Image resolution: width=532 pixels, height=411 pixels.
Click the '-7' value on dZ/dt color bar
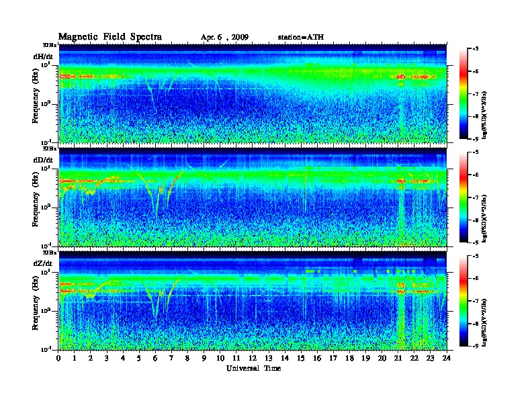(x=476, y=301)
